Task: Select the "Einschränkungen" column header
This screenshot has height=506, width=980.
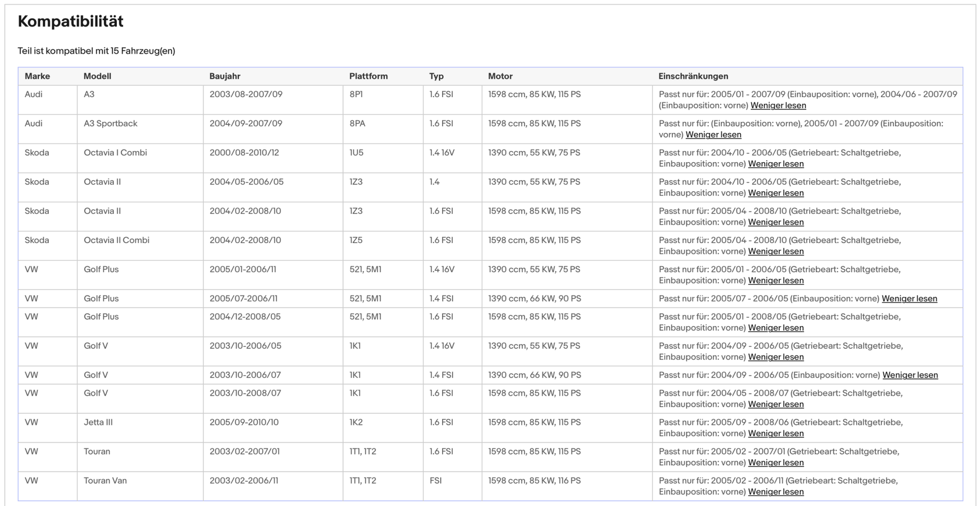Action: [x=693, y=77]
